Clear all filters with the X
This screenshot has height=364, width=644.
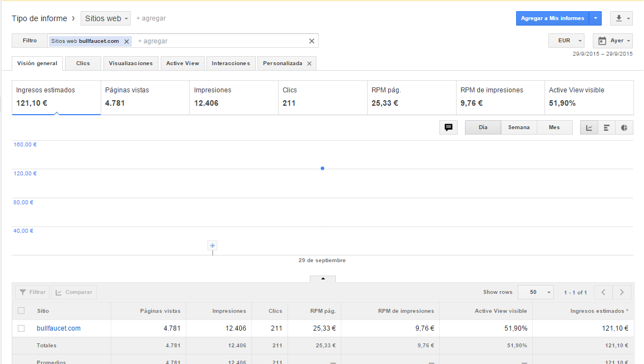tap(312, 41)
